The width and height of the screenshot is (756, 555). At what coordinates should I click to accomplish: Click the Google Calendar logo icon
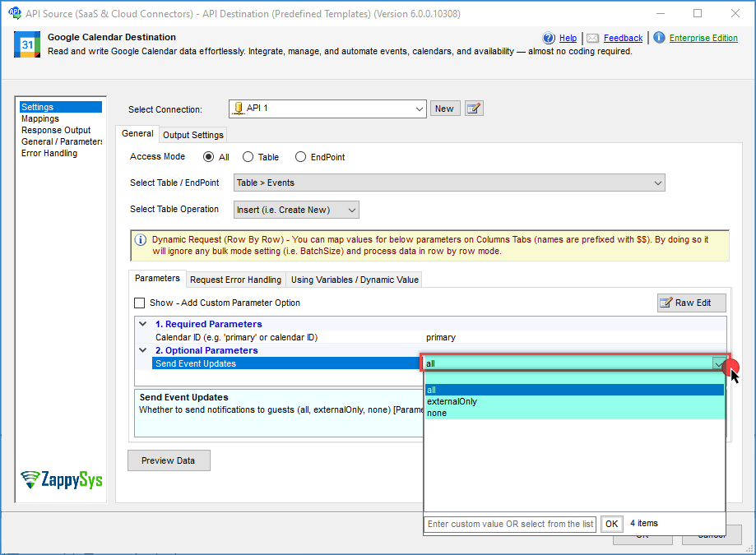click(27, 44)
